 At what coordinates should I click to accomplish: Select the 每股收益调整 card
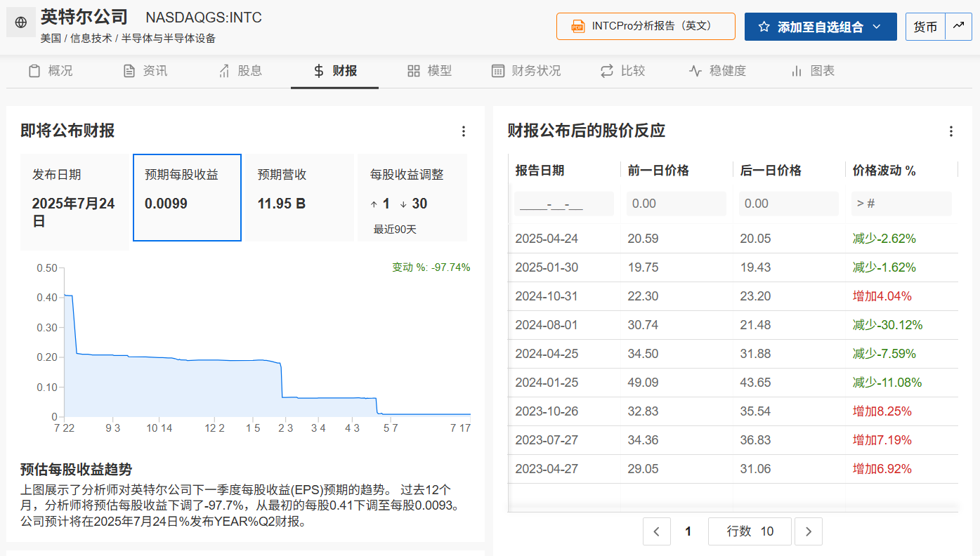coord(412,197)
